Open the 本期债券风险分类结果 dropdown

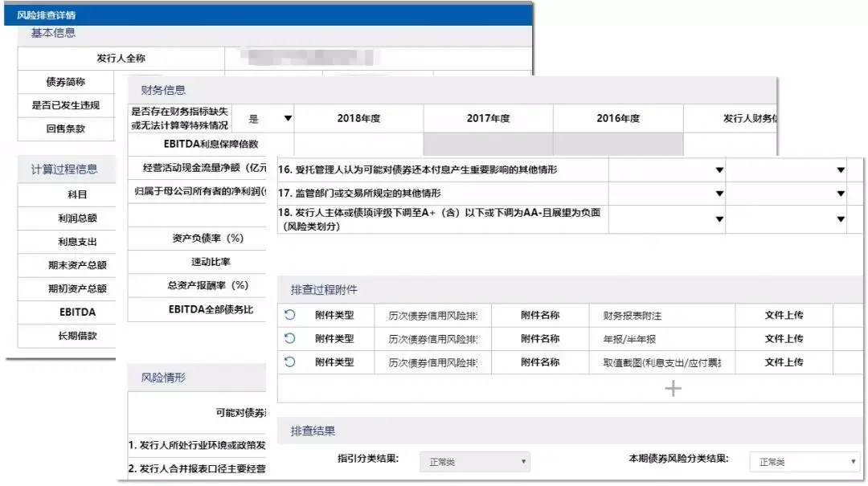[804, 462]
